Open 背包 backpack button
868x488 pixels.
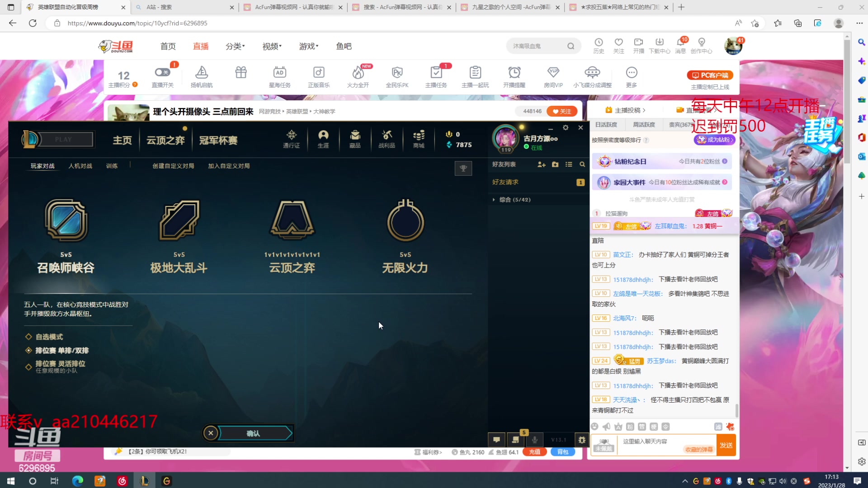tap(563, 452)
